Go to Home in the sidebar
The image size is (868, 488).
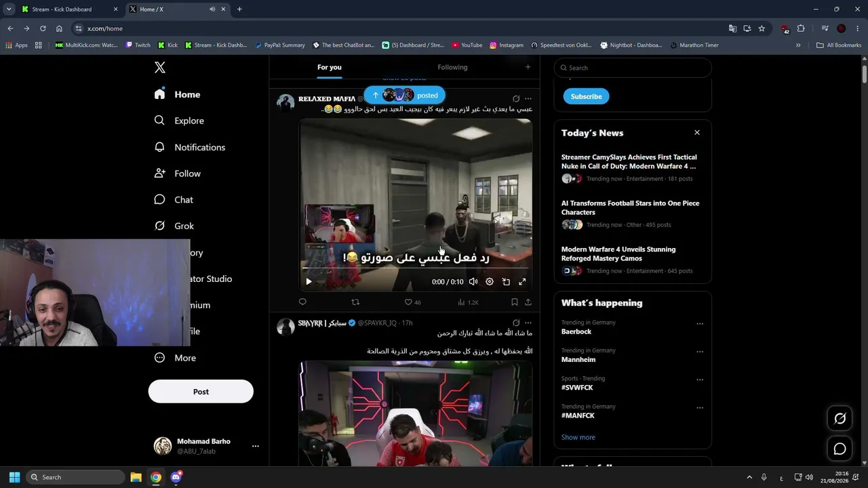(177, 94)
